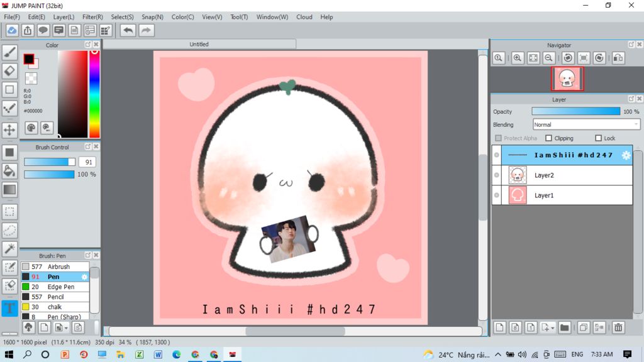Select the chalk brush
644x362 pixels.
[55, 307]
